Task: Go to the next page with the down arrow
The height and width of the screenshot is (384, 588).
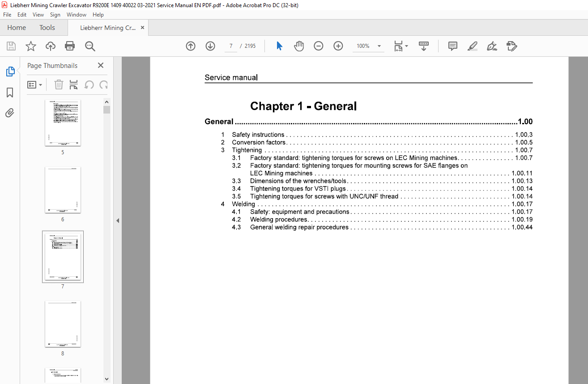Action: pyautogui.click(x=210, y=46)
